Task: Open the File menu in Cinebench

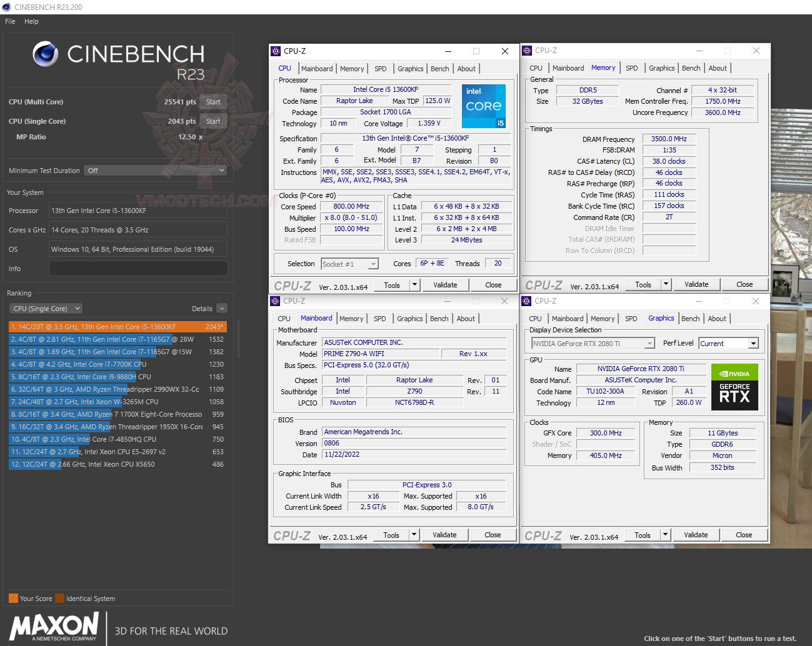Action: (10, 21)
